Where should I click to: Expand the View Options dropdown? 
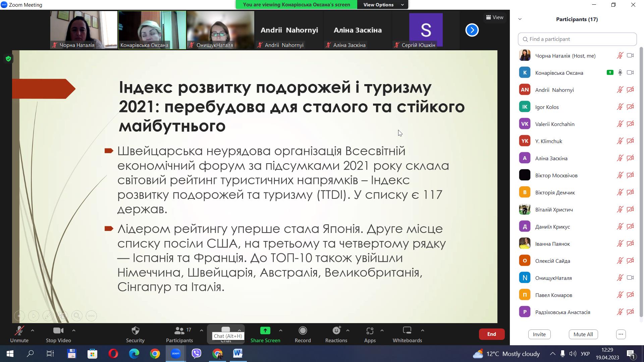382,5
